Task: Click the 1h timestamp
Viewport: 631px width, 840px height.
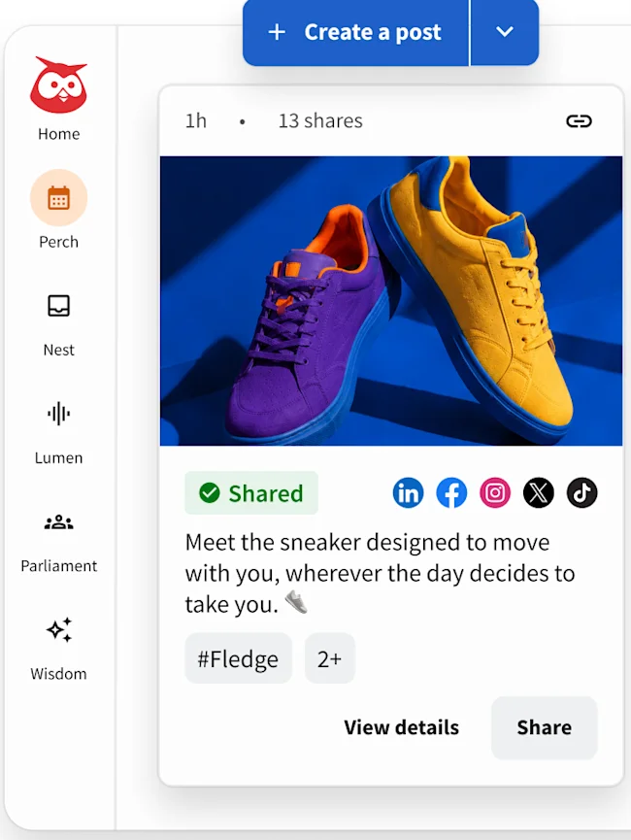Action: tap(196, 121)
